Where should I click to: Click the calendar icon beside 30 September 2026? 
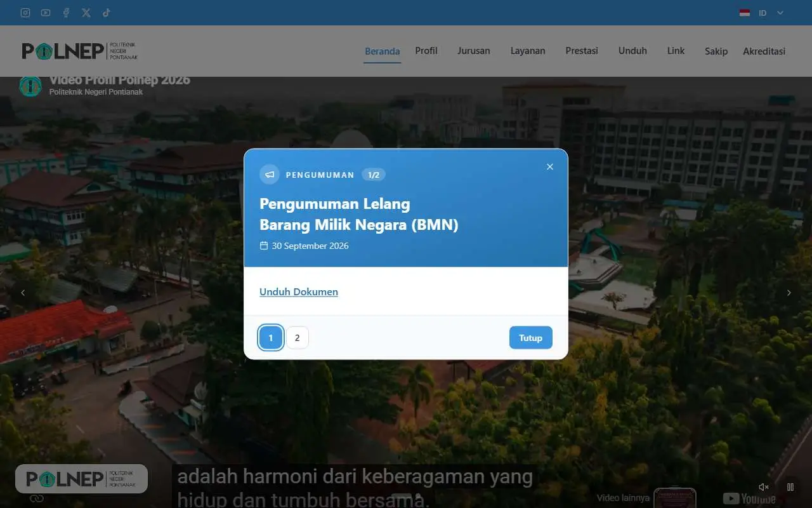click(264, 246)
